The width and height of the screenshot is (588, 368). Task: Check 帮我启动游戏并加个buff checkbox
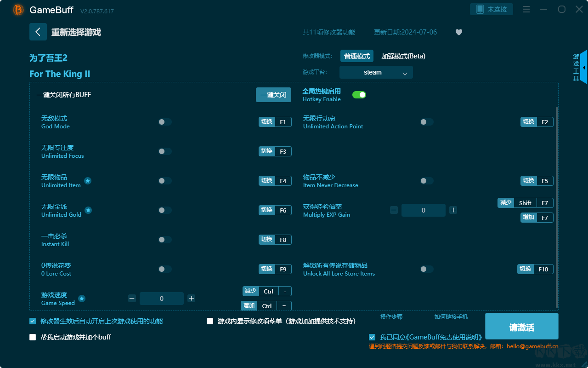tap(33, 337)
